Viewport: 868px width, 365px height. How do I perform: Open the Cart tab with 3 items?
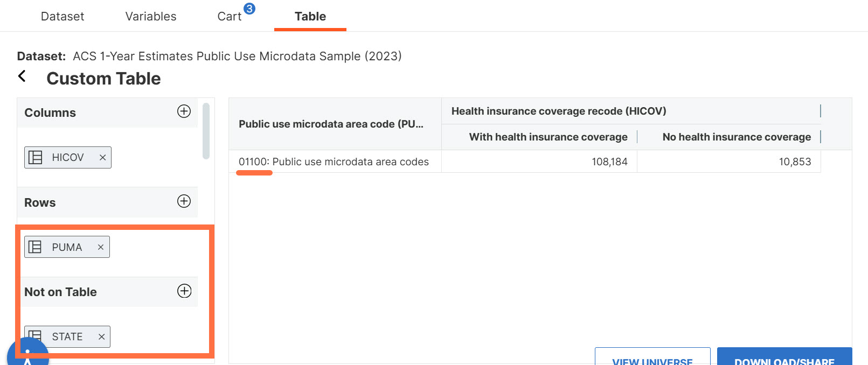point(230,16)
